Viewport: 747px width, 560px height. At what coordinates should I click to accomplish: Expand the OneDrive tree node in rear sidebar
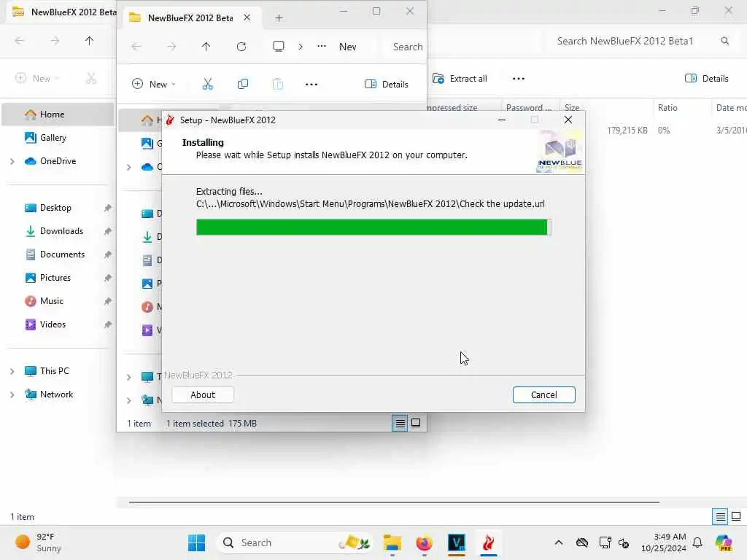point(12,161)
